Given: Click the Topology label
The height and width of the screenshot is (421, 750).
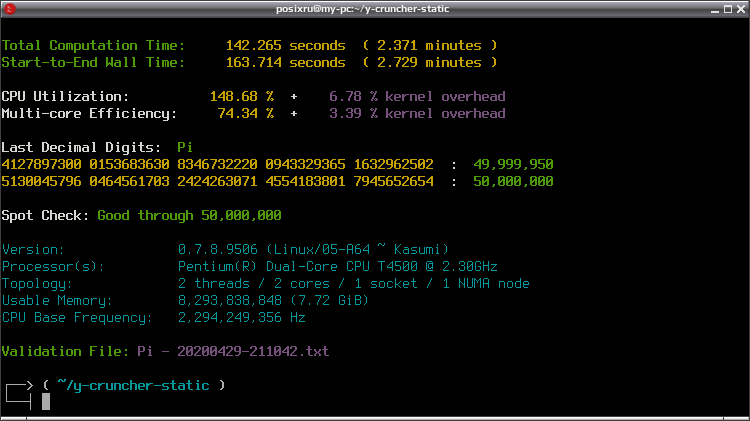Looking at the screenshot, I should (37, 284).
